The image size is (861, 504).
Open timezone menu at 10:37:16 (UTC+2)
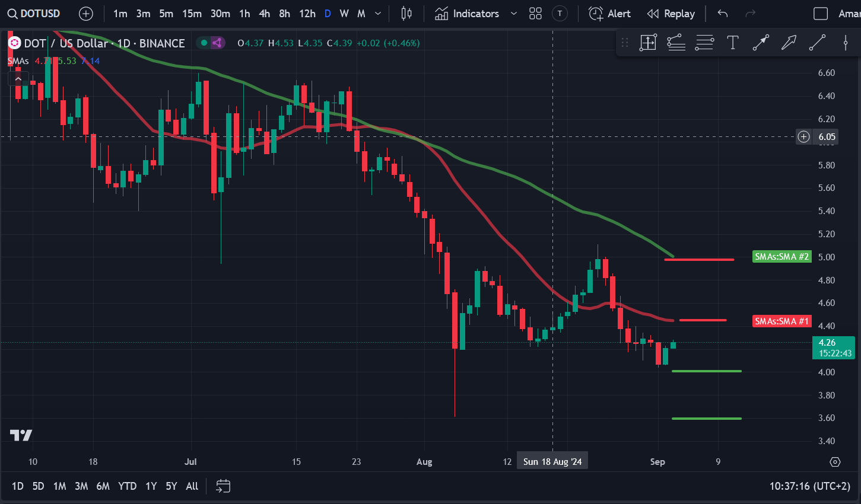[x=810, y=486]
